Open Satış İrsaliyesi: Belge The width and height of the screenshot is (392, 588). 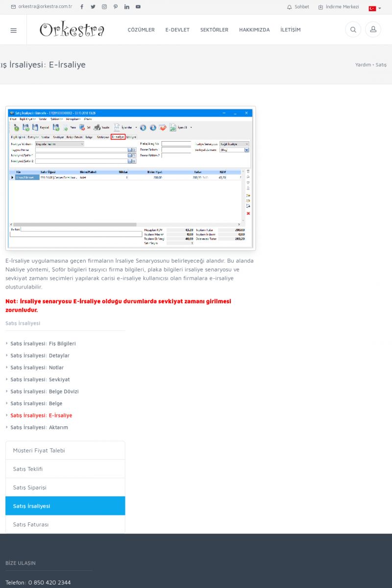click(36, 403)
